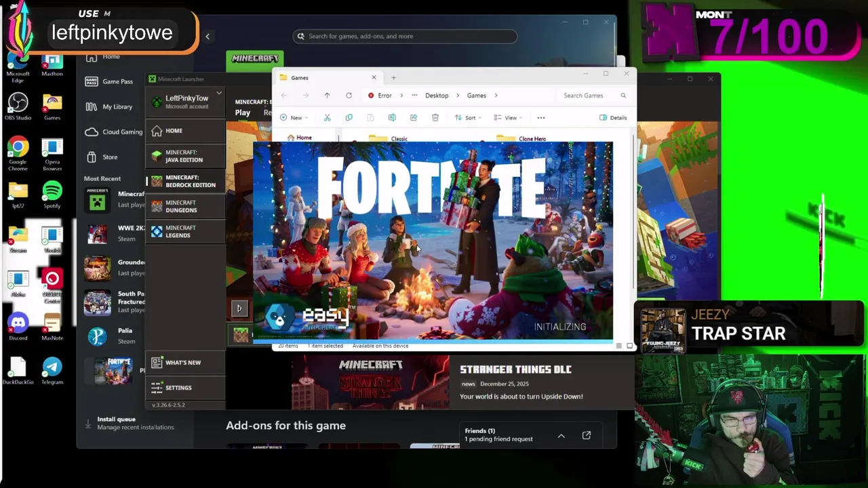Open Cloud Gaming in Xbox app sidebar
The image size is (868, 488).
[x=114, y=131]
